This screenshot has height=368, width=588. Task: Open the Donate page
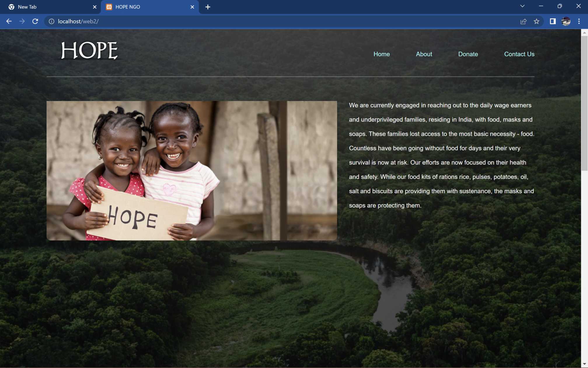[468, 54]
